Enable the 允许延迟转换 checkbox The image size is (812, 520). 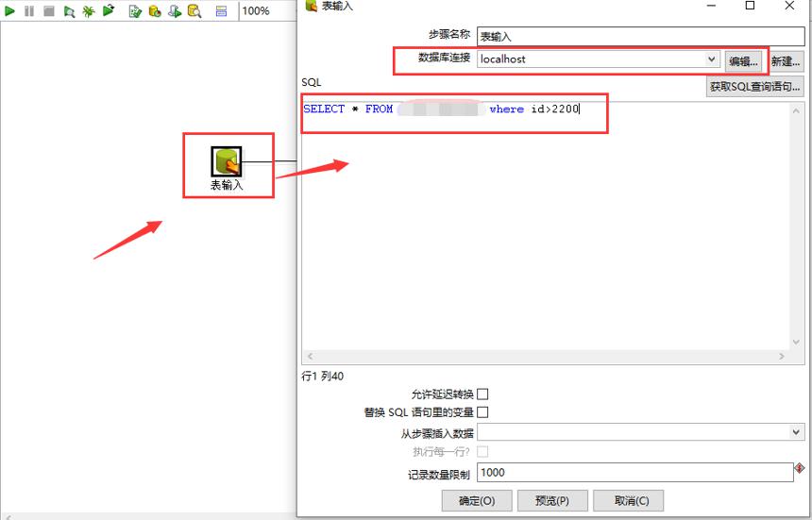482,394
